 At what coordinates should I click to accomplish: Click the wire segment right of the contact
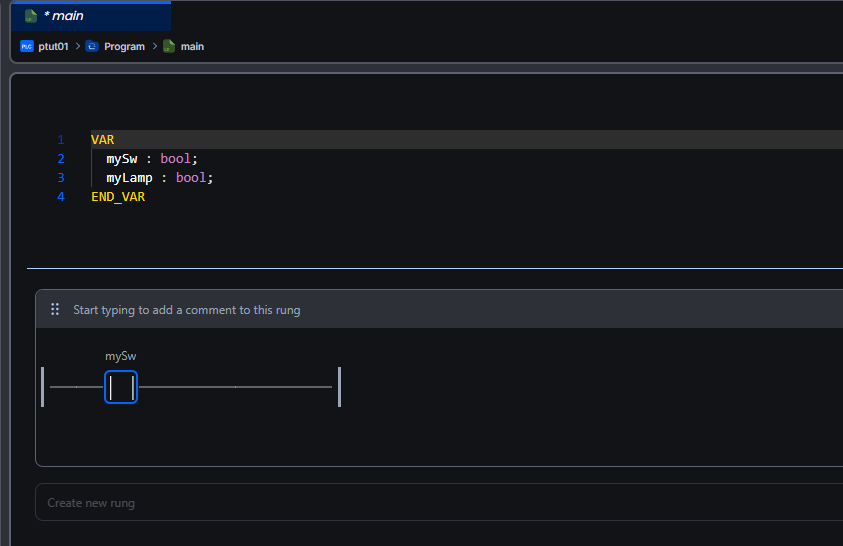click(x=235, y=387)
